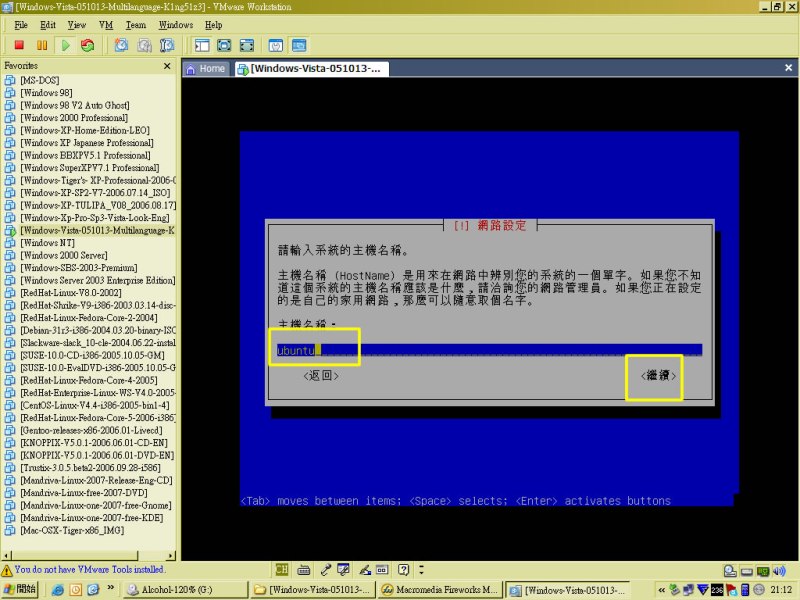Click the VMware Tools warning icon
This screenshot has width=800, height=600.
point(7,570)
